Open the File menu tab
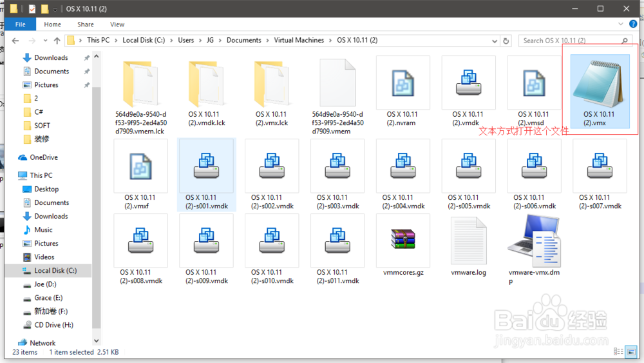The height and width of the screenshot is (363, 644). pyautogui.click(x=20, y=25)
